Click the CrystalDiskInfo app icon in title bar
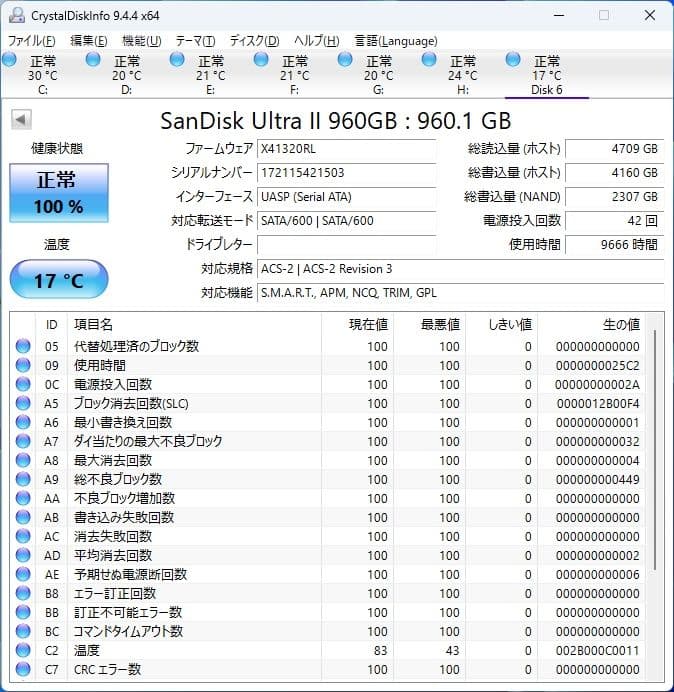 (17, 15)
